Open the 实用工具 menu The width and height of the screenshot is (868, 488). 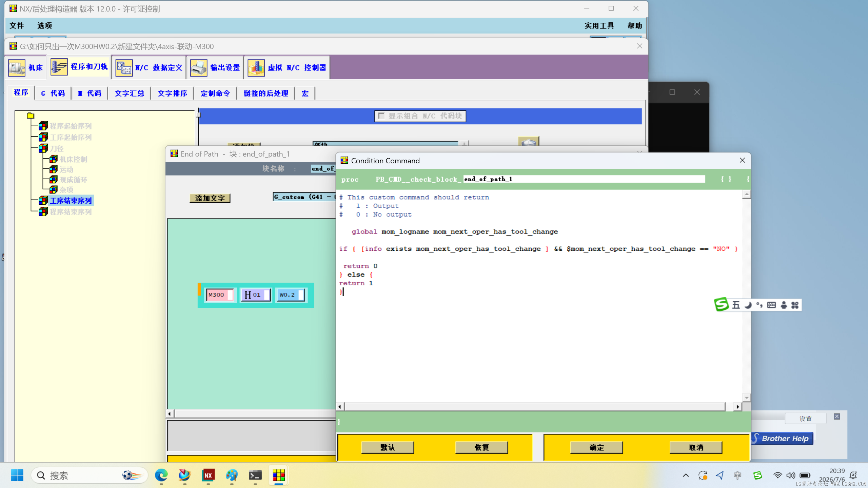click(x=599, y=25)
